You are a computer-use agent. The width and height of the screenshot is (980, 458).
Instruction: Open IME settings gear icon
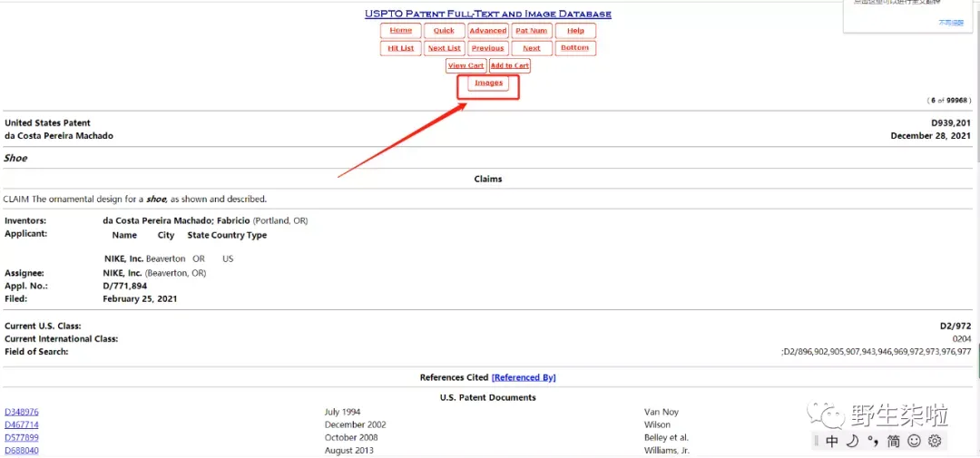[935, 441]
